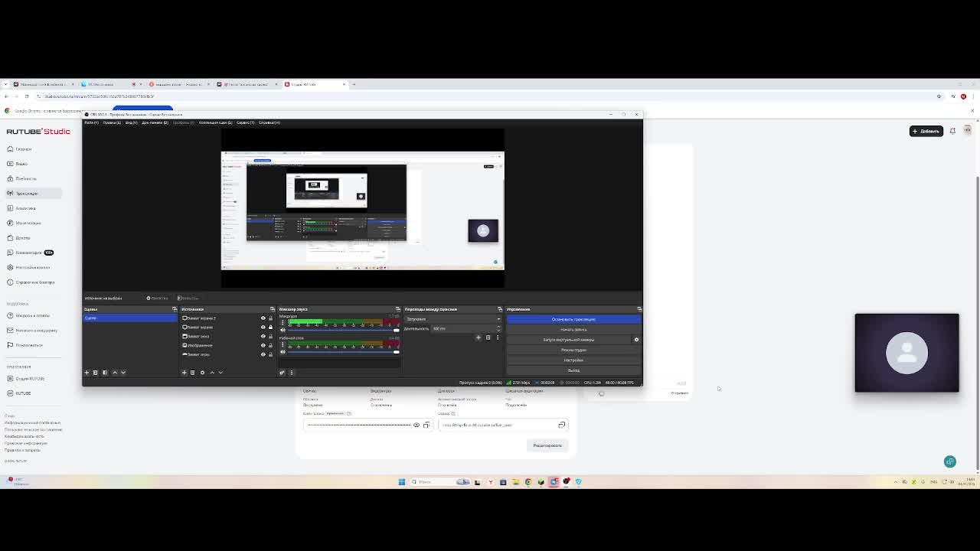Image resolution: width=980 pixels, height=551 pixels.
Task: Adjust transition duration stepper arrows
Action: pyautogui.click(x=499, y=328)
